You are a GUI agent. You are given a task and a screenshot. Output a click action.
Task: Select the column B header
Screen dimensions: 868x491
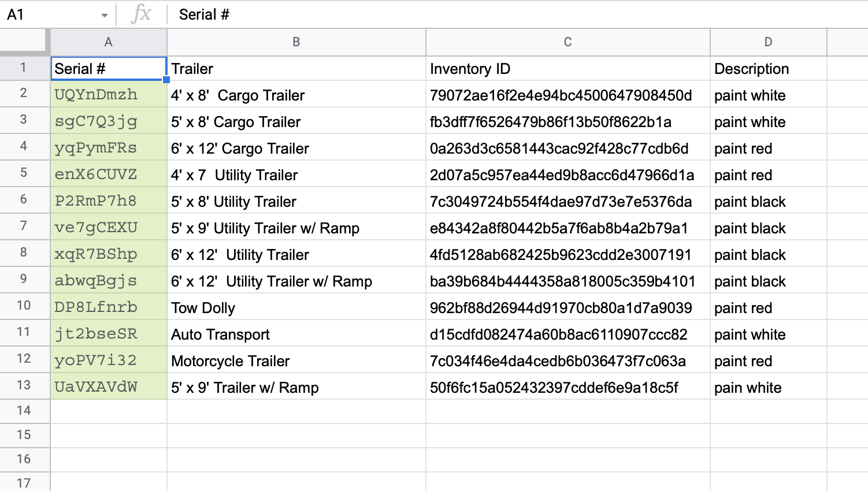pos(296,42)
